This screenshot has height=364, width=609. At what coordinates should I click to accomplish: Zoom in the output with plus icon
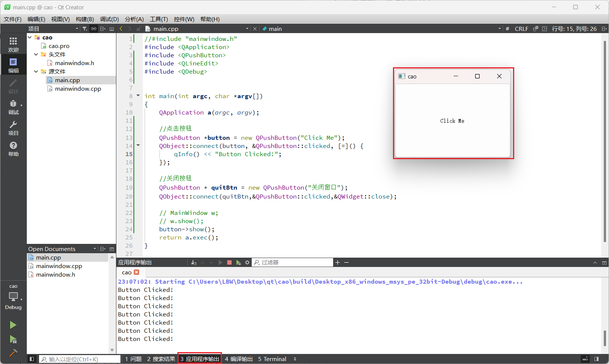[338, 262]
